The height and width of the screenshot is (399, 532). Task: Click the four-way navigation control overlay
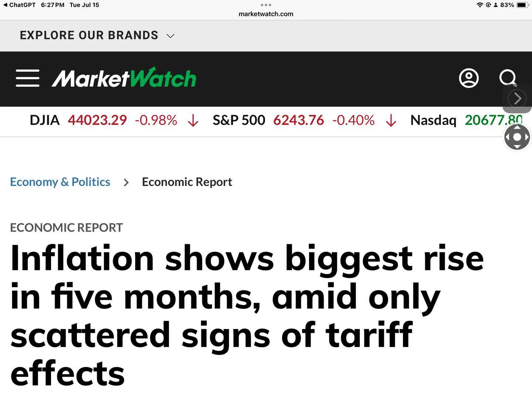pos(517,137)
